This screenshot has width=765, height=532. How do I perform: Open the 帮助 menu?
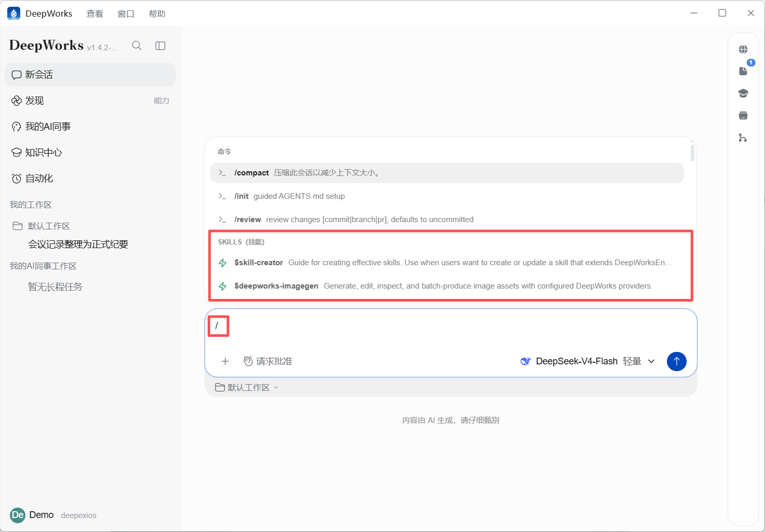tap(157, 13)
